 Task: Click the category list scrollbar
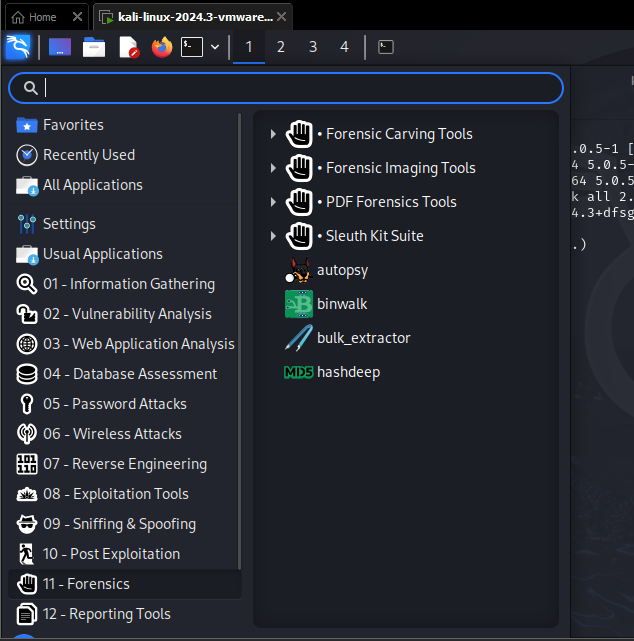click(x=240, y=341)
